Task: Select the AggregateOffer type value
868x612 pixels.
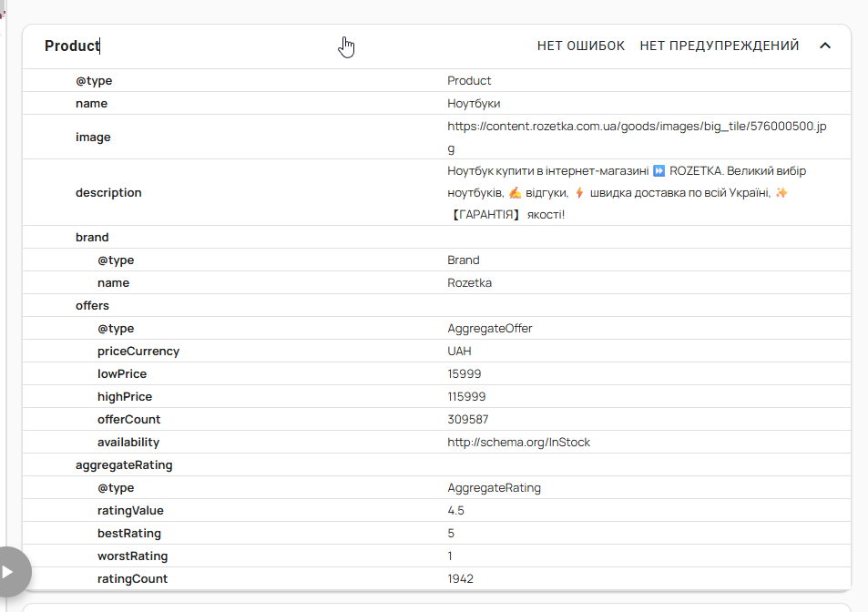Action: [x=489, y=329]
